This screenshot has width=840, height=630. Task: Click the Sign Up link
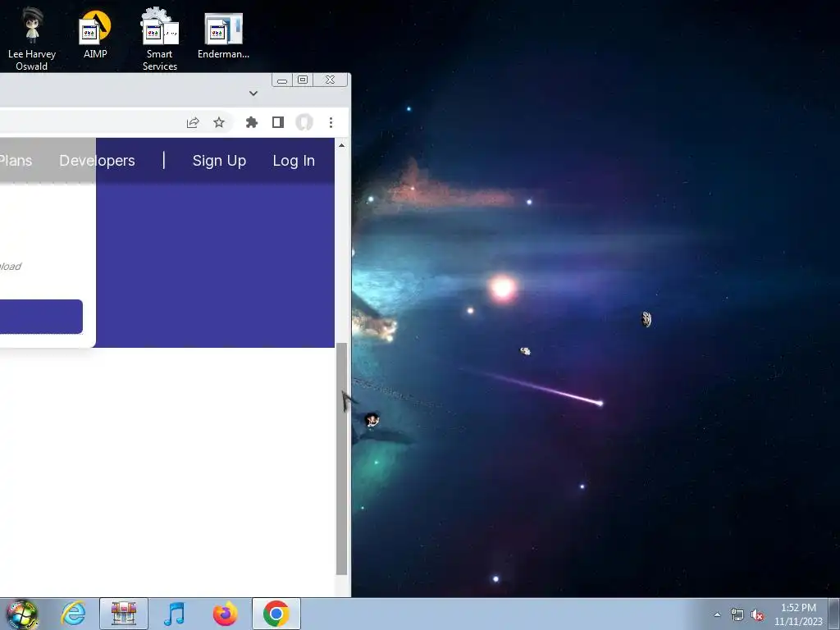[219, 161]
